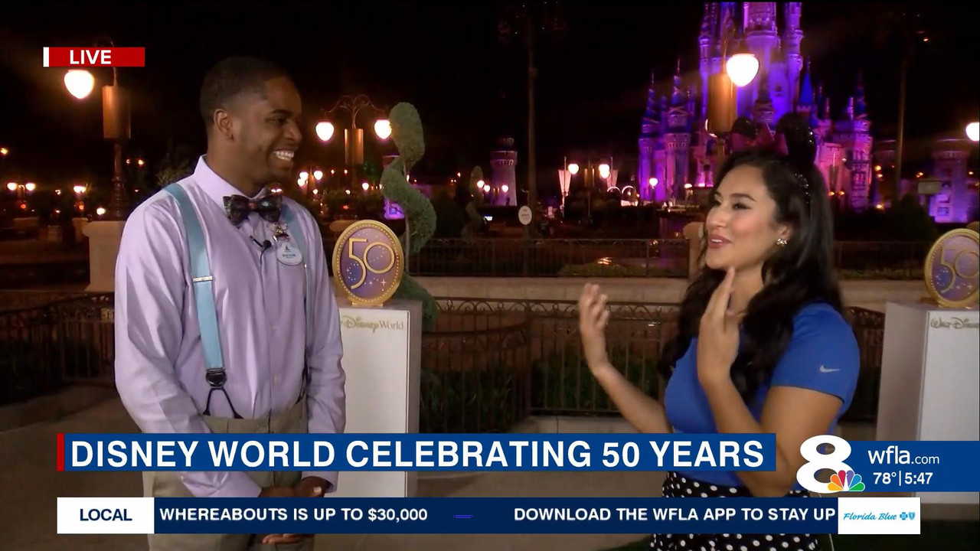
Task: Click the "DISNEY WORLD CELEBRATING 50 YEARS" headline
Action: point(417,453)
